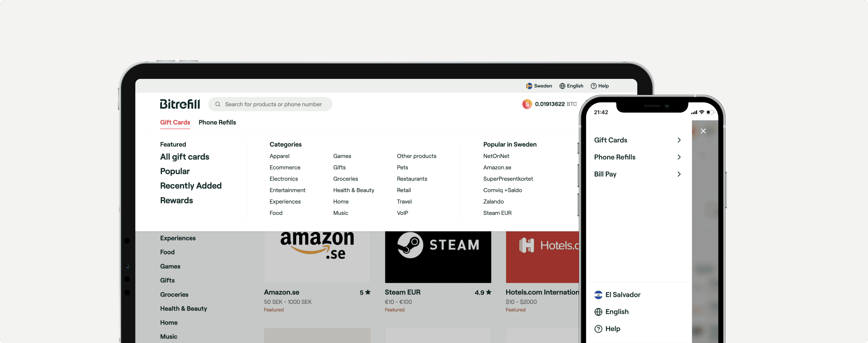This screenshot has height=343, width=868.
Task: Open the Popular featured link
Action: [x=175, y=171]
